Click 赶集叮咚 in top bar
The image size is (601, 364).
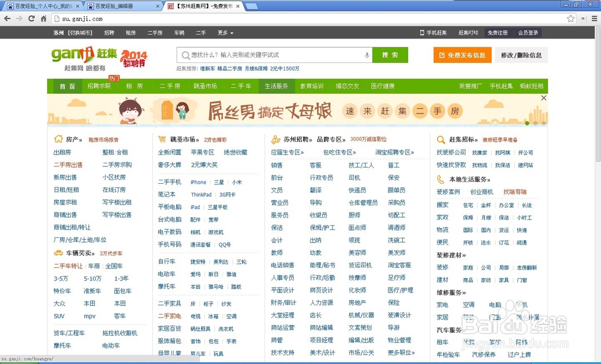(468, 33)
